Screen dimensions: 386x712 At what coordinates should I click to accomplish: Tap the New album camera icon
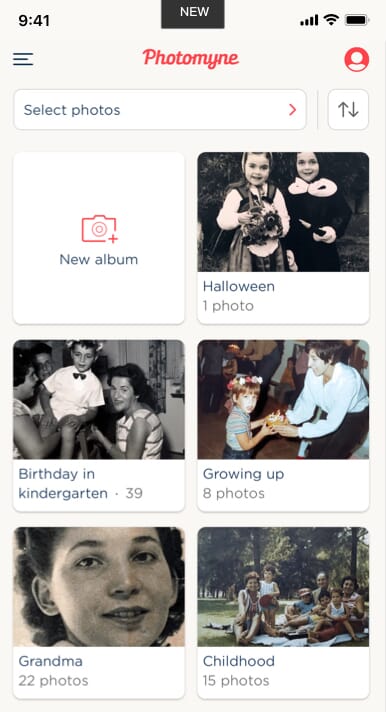coord(99,229)
